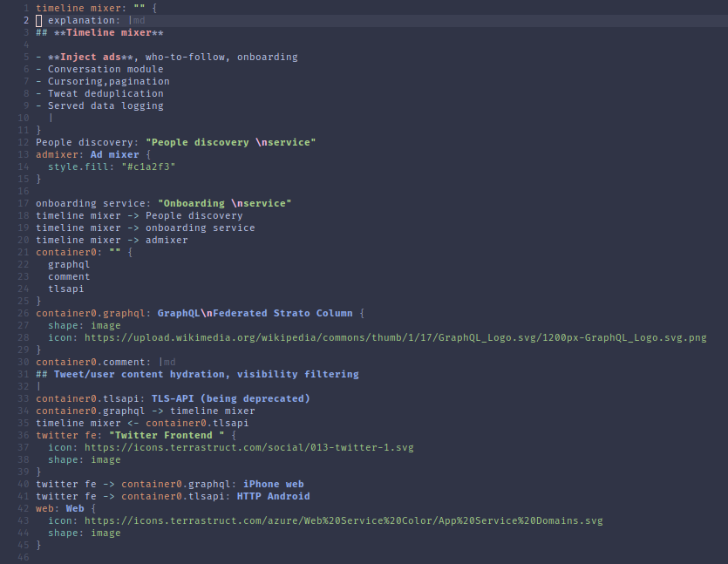The image size is (728, 564).
Task: Click 'style.fill' property
Action: pos(78,166)
